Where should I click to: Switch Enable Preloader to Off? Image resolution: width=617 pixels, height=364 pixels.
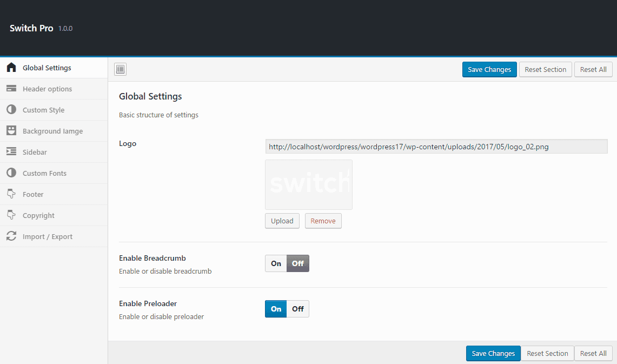pos(298,309)
